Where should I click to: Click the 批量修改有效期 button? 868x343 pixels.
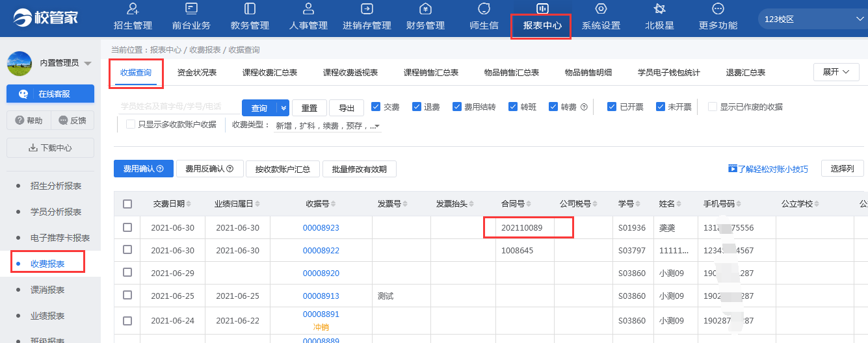(x=360, y=169)
